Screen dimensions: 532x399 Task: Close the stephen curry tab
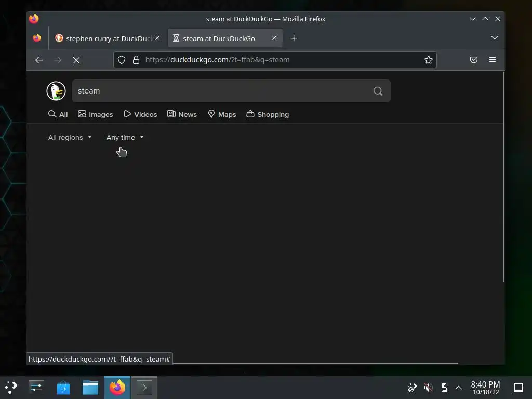tap(157, 38)
